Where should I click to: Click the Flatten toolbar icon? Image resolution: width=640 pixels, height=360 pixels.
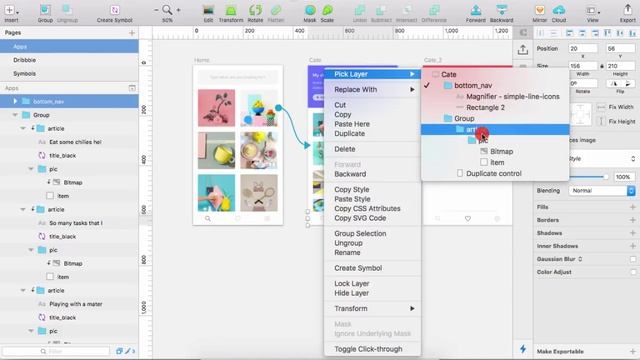tap(276, 13)
